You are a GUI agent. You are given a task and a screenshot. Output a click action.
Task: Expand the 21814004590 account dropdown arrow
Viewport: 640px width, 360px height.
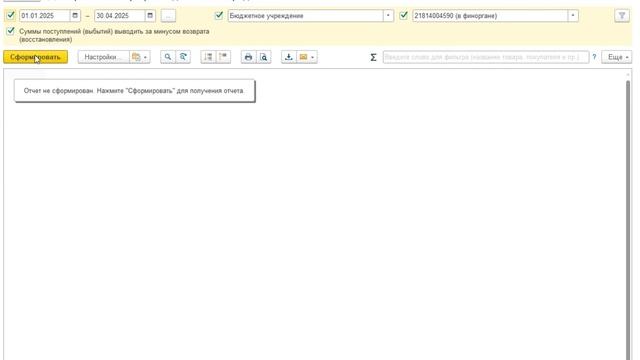[573, 16]
